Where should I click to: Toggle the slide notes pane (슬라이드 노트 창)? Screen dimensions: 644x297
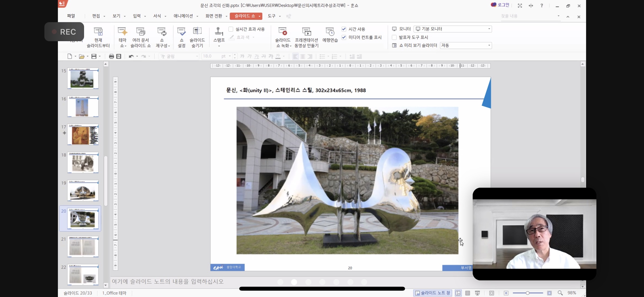pyautogui.click(x=433, y=293)
